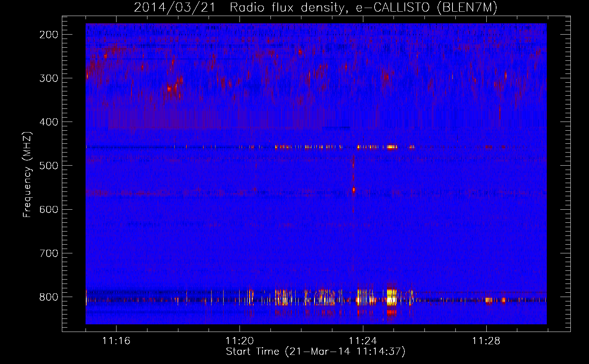
Task: Click the 300 frequency tick label
Action: [49, 78]
